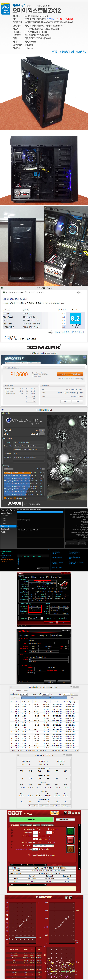Open the File menu in Cinebench
Screen dimensions: 88x980
coord(3,413)
